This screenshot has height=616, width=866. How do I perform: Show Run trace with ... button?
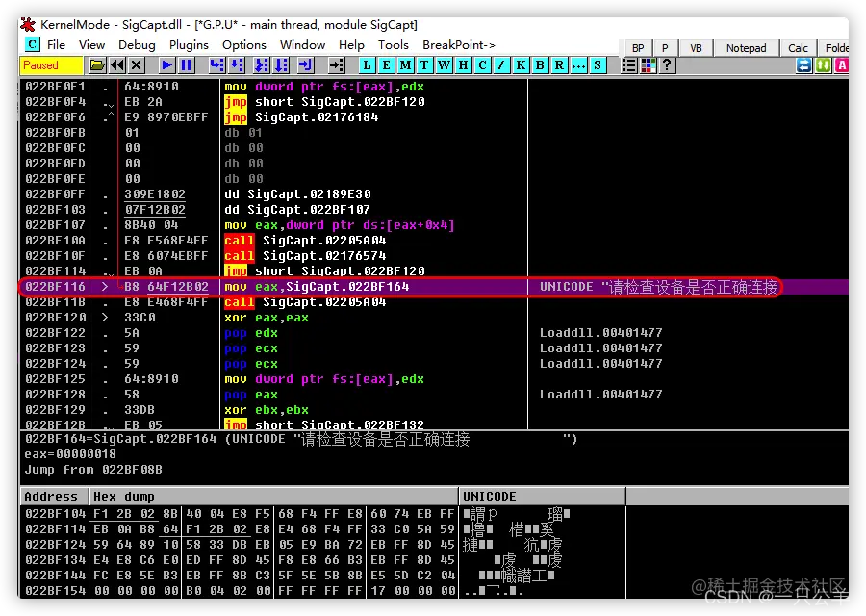coord(578,65)
